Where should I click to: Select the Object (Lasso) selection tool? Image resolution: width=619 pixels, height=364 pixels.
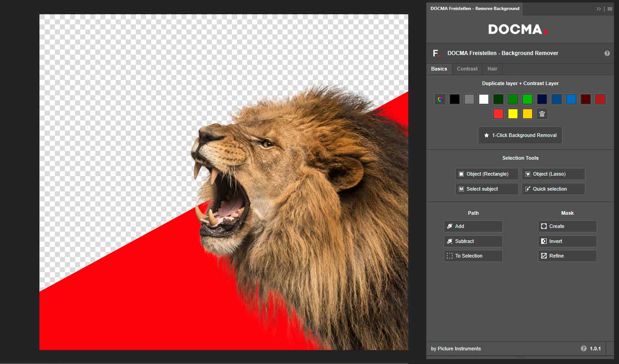[x=553, y=174]
